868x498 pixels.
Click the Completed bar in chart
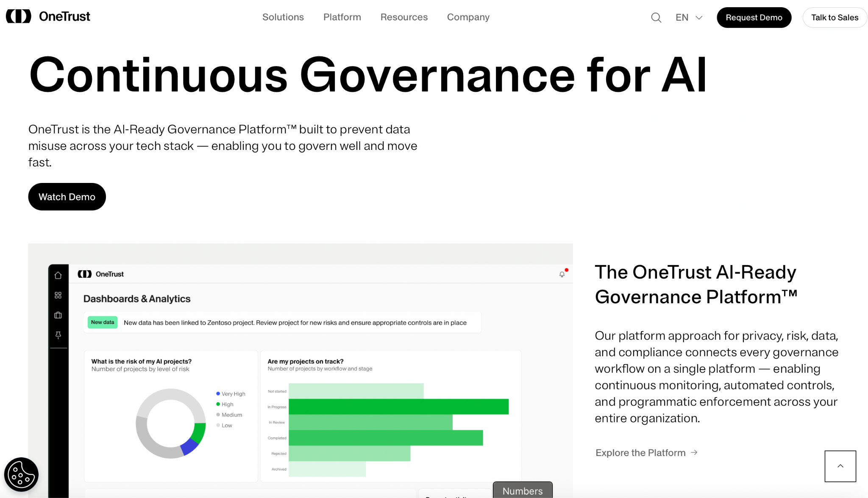386,438
